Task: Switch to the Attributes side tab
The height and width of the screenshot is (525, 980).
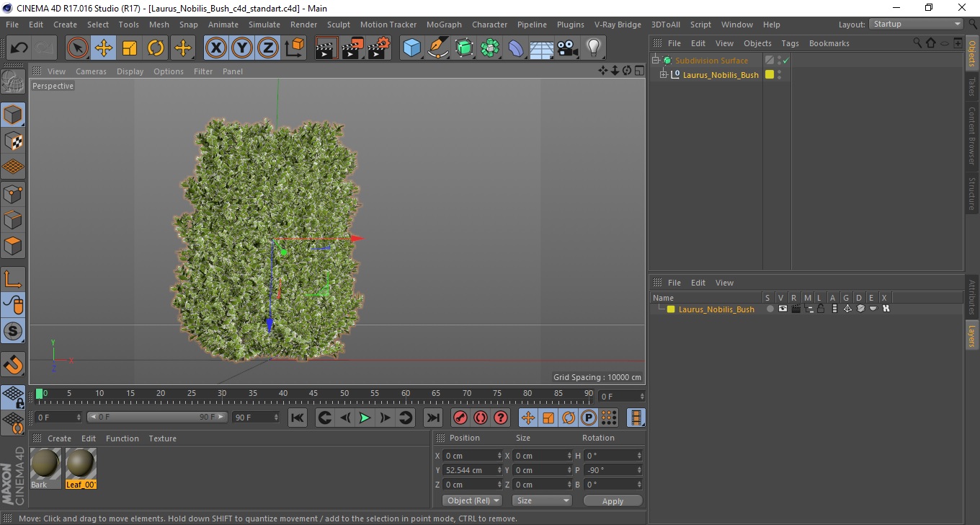Action: [972, 297]
